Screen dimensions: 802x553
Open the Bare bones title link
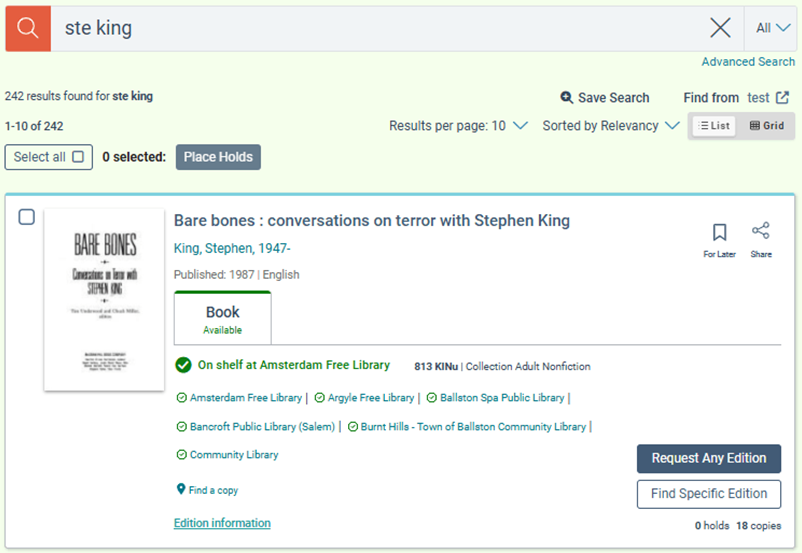click(372, 220)
